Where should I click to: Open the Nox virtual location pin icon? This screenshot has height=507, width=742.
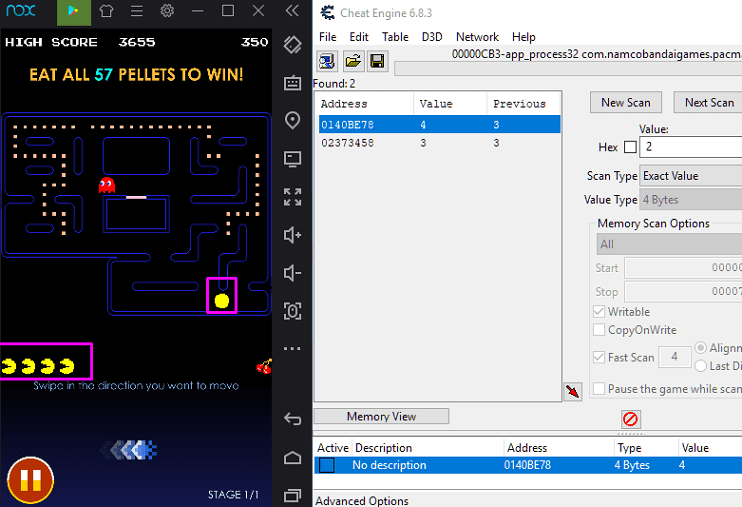(292, 120)
